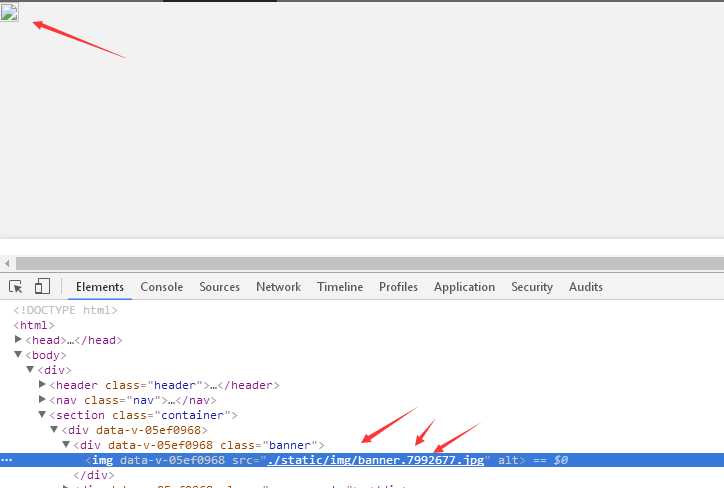Expand the nav class nav element
This screenshot has width=724, height=488.
(x=42, y=399)
